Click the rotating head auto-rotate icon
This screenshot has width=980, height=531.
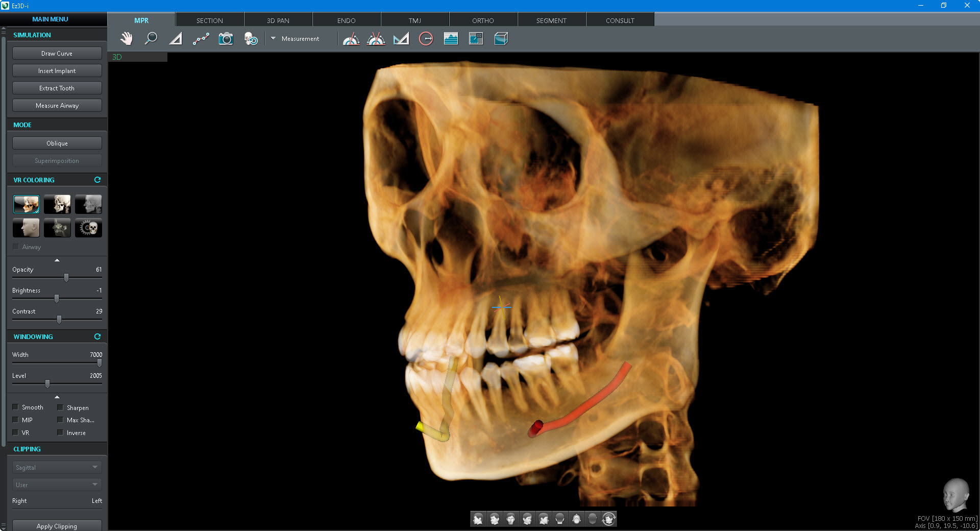click(608, 519)
